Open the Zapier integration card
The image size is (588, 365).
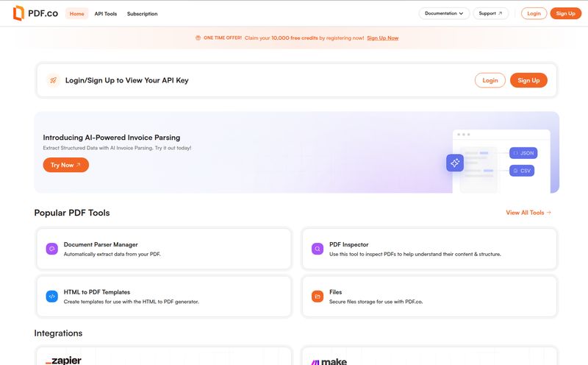click(164, 356)
